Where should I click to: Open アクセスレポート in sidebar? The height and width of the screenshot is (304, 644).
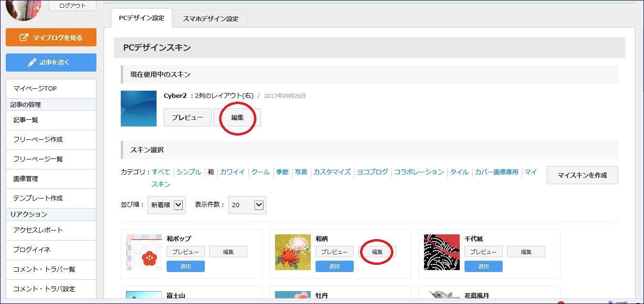(x=51, y=230)
